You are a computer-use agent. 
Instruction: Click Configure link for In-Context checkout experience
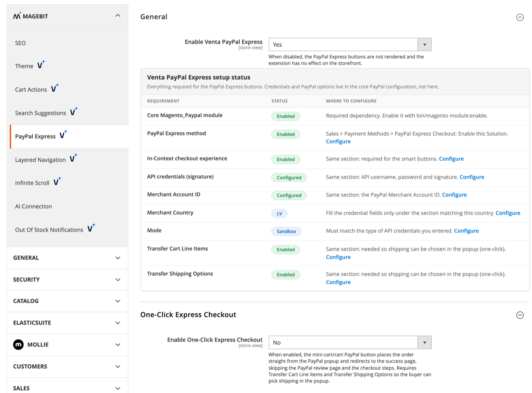[x=451, y=159]
